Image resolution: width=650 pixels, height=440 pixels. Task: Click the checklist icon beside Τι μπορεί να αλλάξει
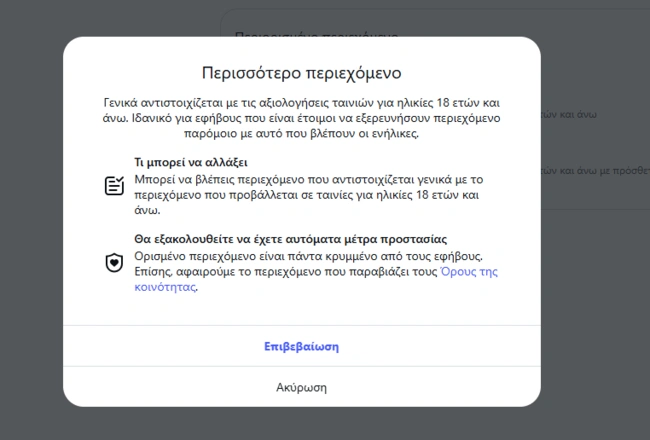[x=114, y=186]
